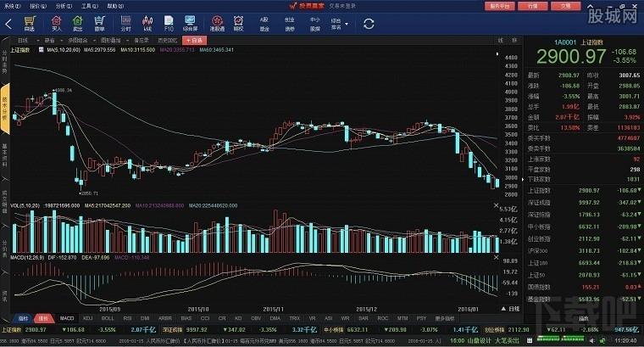
Task: Switch to K线 candlestick chart icon
Action: coord(147,24)
